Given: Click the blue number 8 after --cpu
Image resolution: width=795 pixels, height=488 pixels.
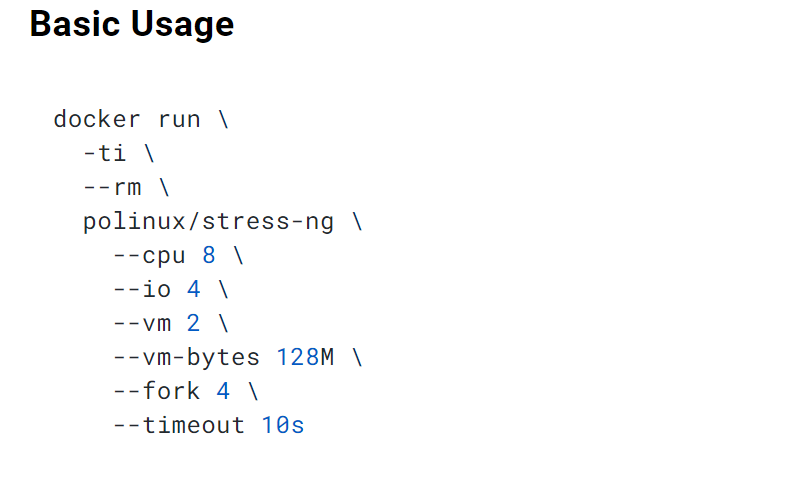Looking at the screenshot, I should pyautogui.click(x=209, y=256).
